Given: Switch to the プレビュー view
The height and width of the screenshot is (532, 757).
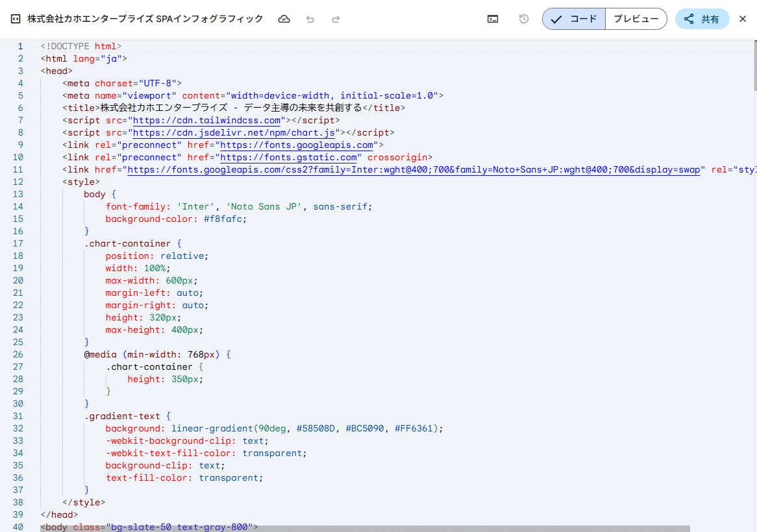Looking at the screenshot, I should click(x=636, y=19).
